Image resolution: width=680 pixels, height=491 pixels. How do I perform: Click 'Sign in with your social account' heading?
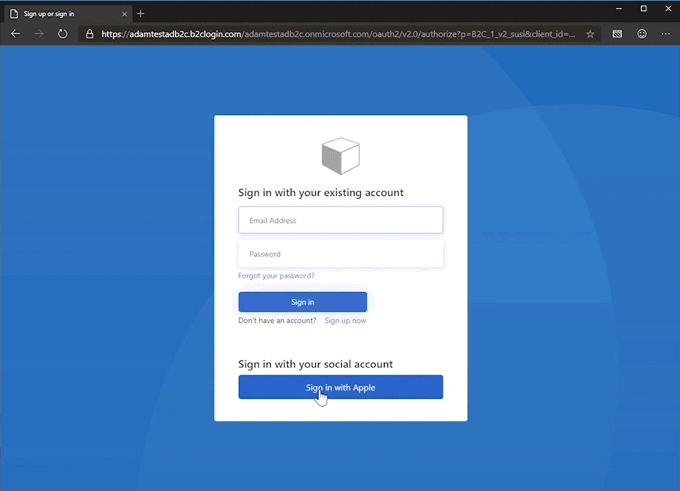315,364
